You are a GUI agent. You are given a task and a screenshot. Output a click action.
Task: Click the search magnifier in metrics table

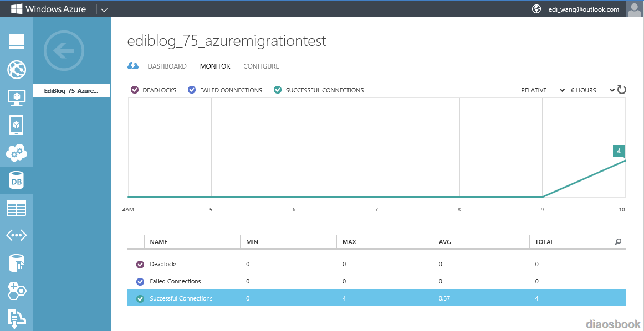coord(618,241)
